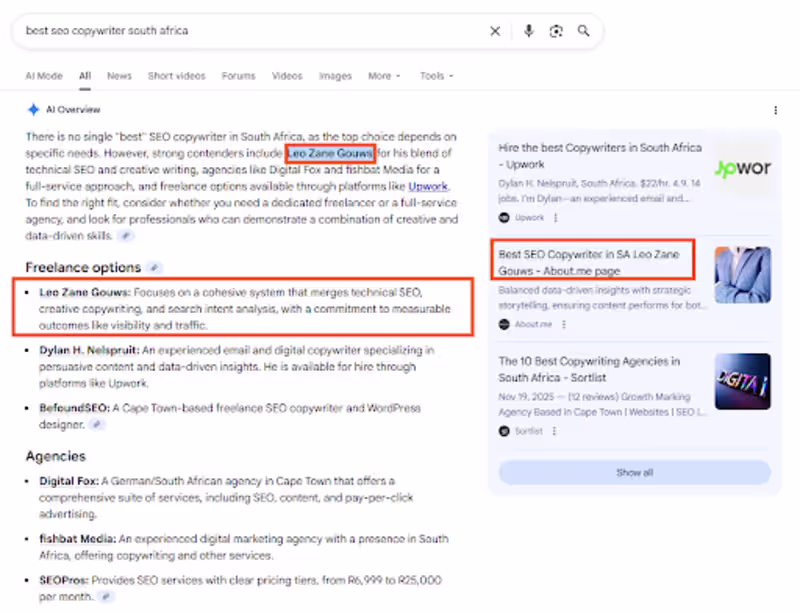Click the bolded "Leo Zane Gouws:" bullet heading
Screen dimensions: 800x613
point(85,292)
